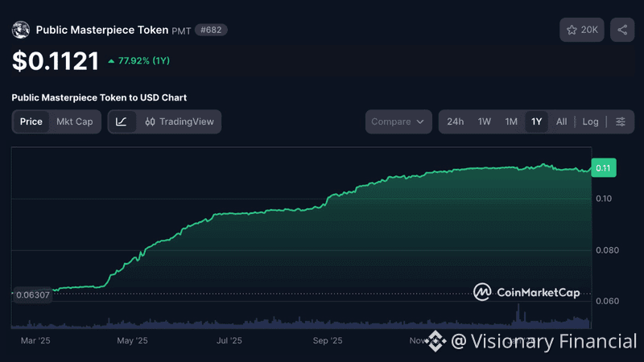Click the 0.060 y-axis label
The width and height of the screenshot is (644, 362).
tap(607, 301)
